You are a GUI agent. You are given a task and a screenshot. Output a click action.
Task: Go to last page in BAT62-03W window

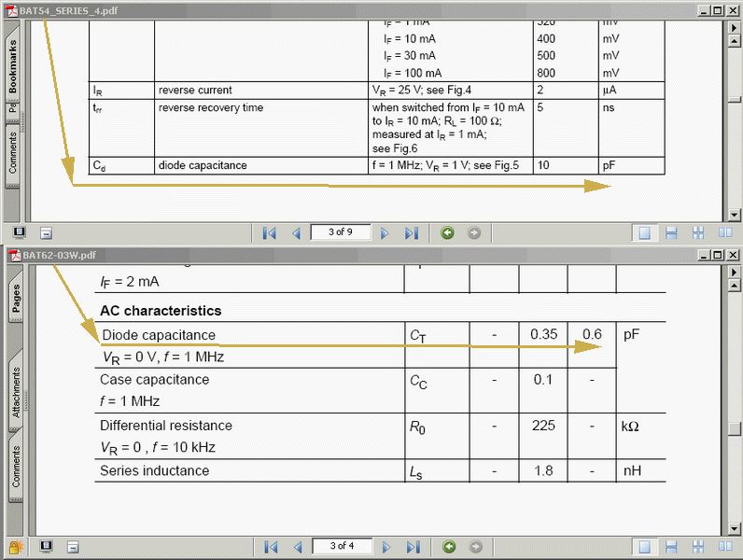413,547
